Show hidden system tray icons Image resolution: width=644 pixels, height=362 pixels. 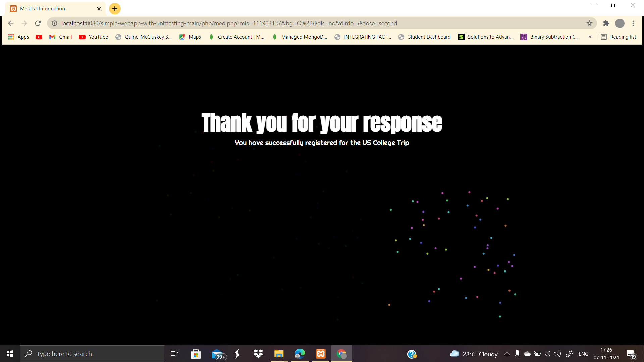pos(507,354)
